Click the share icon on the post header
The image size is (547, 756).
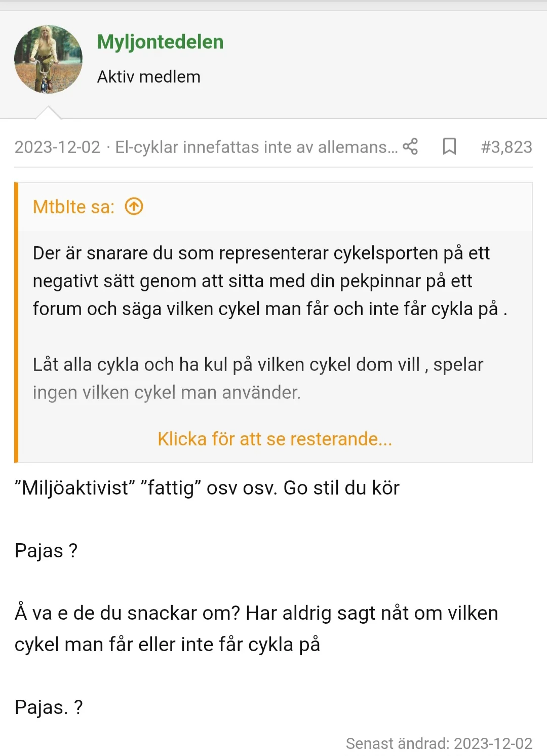pos(411,147)
